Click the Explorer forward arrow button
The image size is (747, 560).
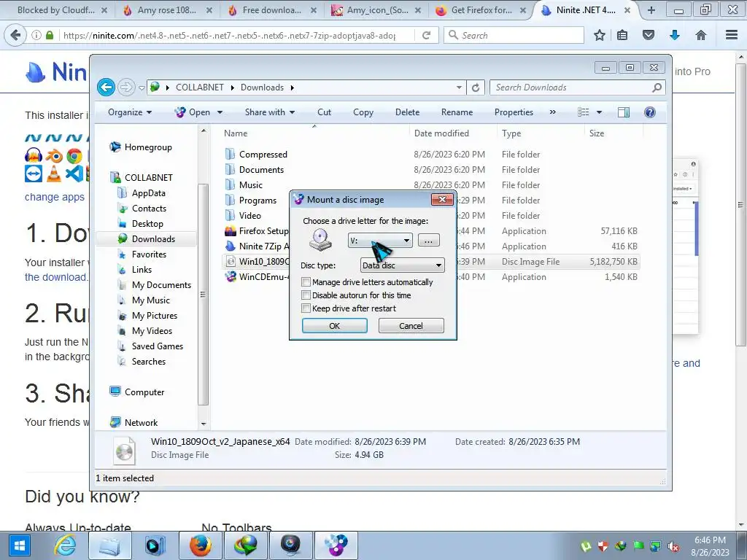tap(126, 87)
